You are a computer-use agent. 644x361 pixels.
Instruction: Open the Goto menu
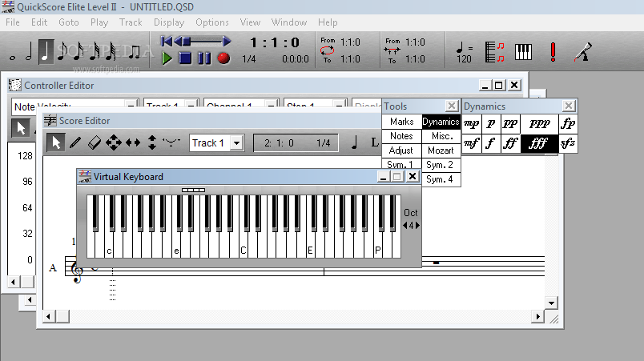point(69,22)
